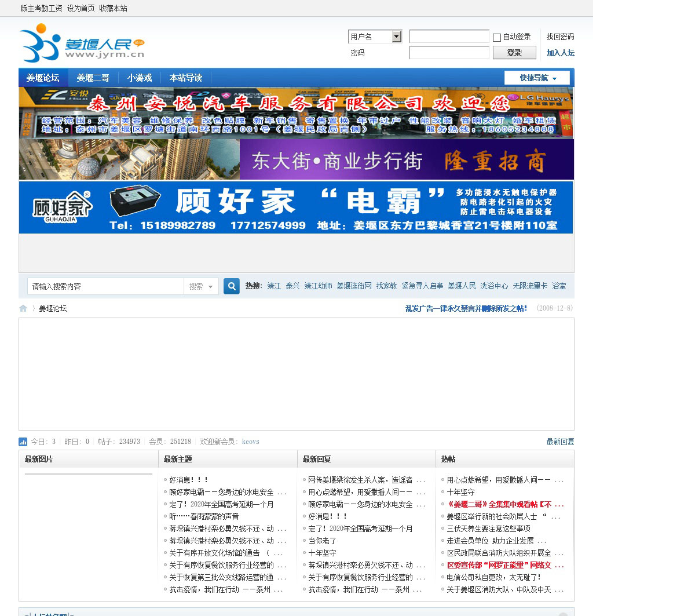
Task: Click the password input field
Action: [449, 53]
